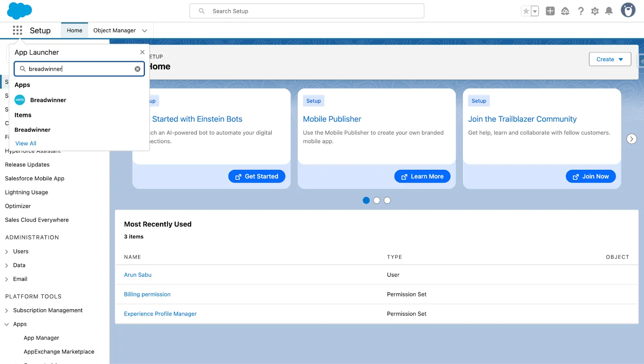Image resolution: width=644 pixels, height=364 pixels.
Task: Clear the breadwinner search text
Action: [x=137, y=69]
